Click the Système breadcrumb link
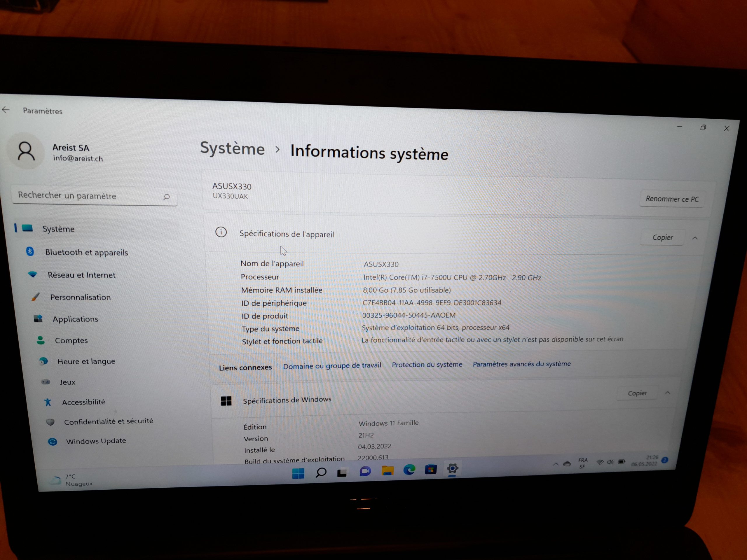 [x=232, y=148]
